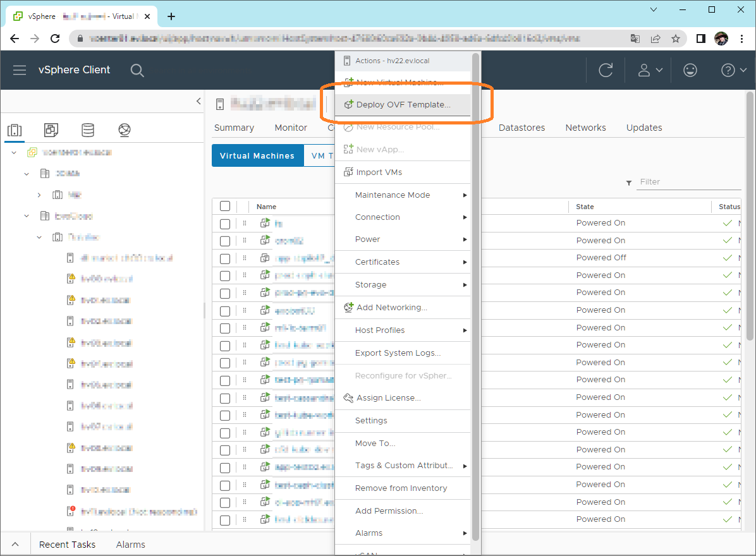
Task: Open the browser three-dot menu
Action: [741, 39]
